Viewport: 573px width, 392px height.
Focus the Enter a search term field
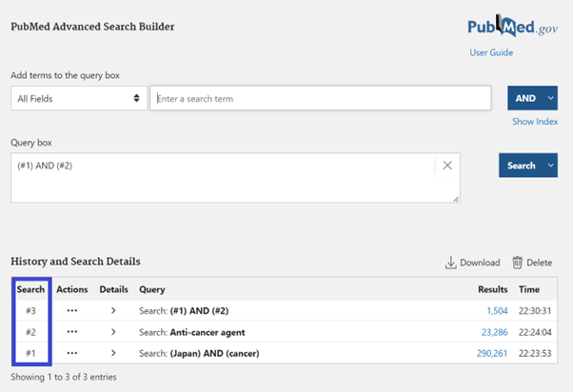[320, 98]
